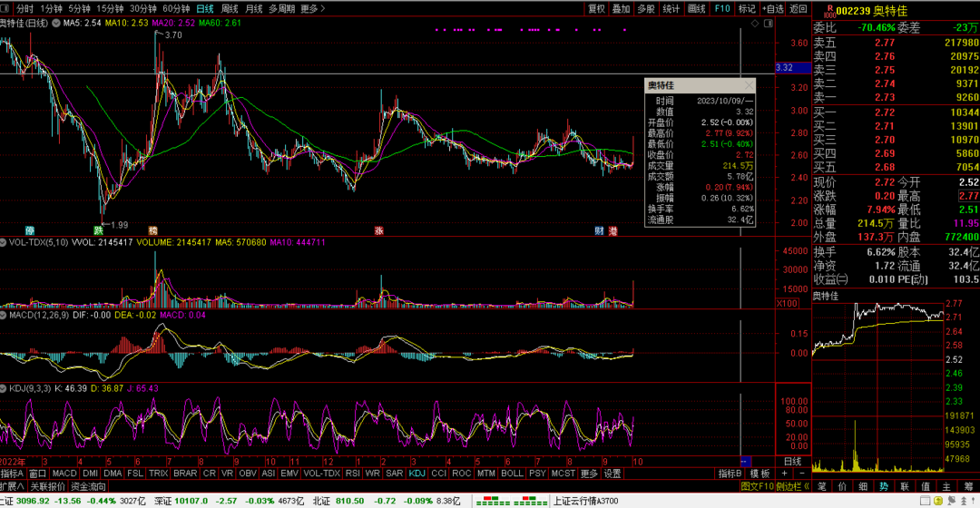Click the X100 volume scale label
Viewport: 980px width, 508px height.
[787, 303]
